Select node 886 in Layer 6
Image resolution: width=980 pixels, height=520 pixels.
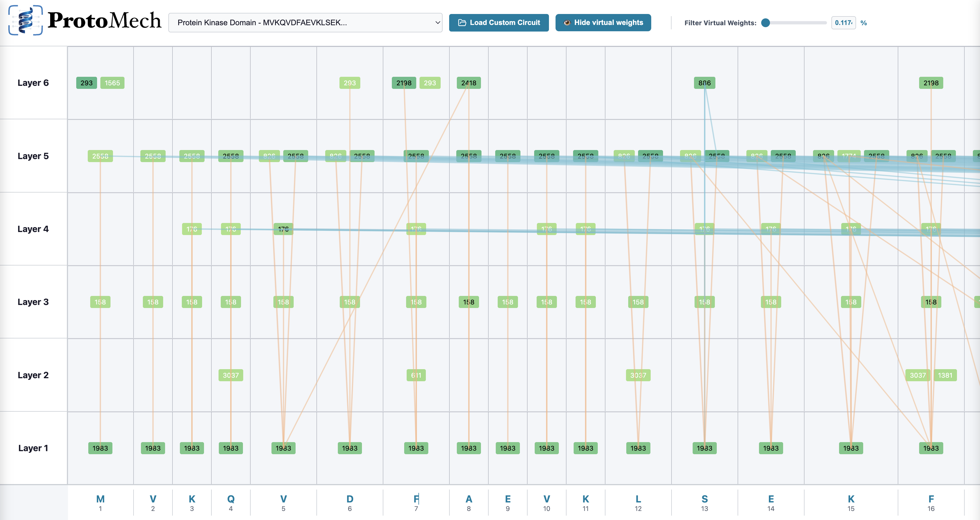tap(704, 83)
